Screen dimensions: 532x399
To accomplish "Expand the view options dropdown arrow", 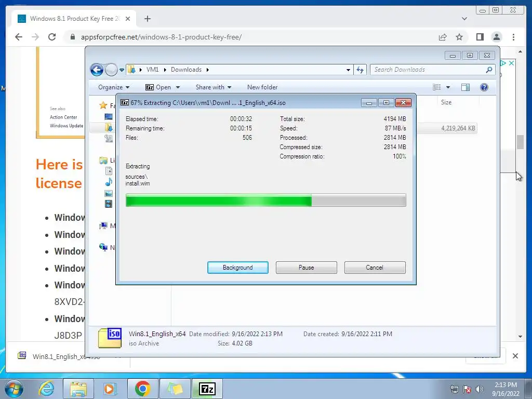I will 448,87.
